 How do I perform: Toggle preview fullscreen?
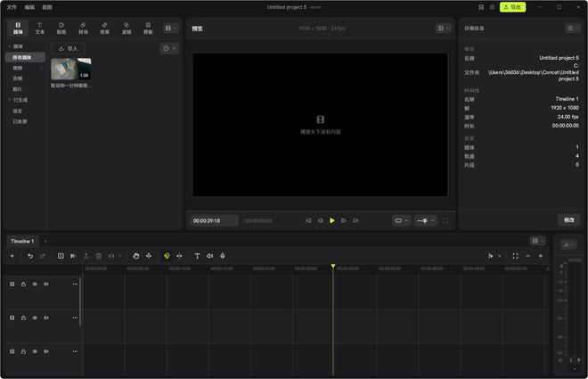[x=445, y=220]
